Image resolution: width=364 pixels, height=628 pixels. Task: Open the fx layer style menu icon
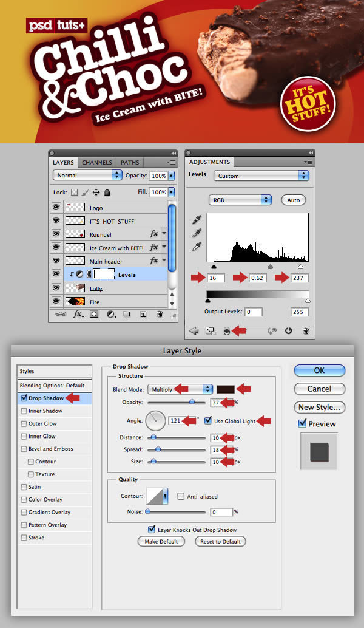pyautogui.click(x=78, y=314)
